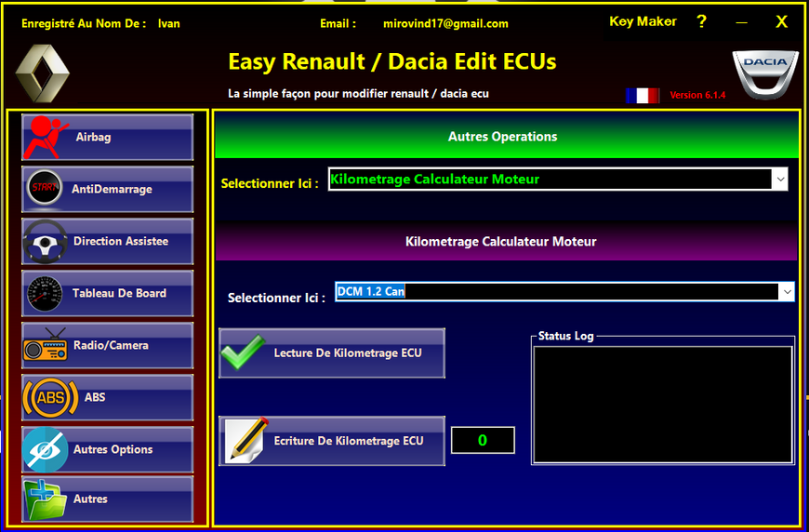The image size is (809, 532).
Task: Click the registered name Ivan
Action: [169, 24]
